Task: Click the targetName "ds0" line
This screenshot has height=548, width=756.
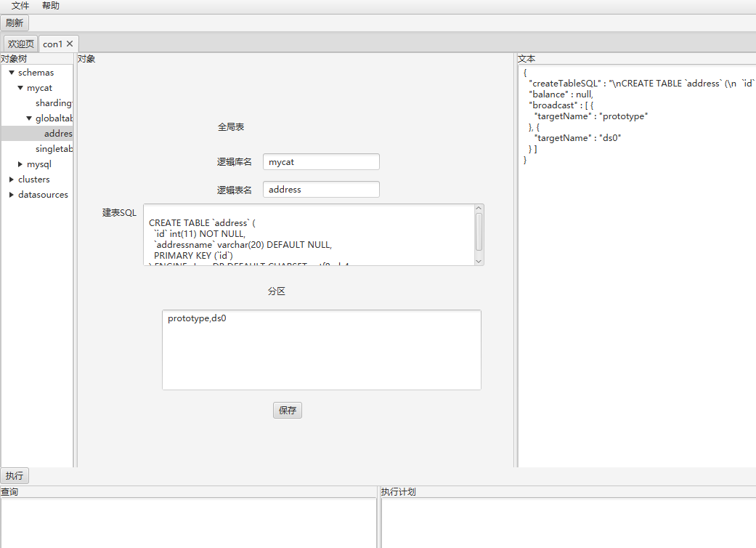Action: (x=577, y=138)
